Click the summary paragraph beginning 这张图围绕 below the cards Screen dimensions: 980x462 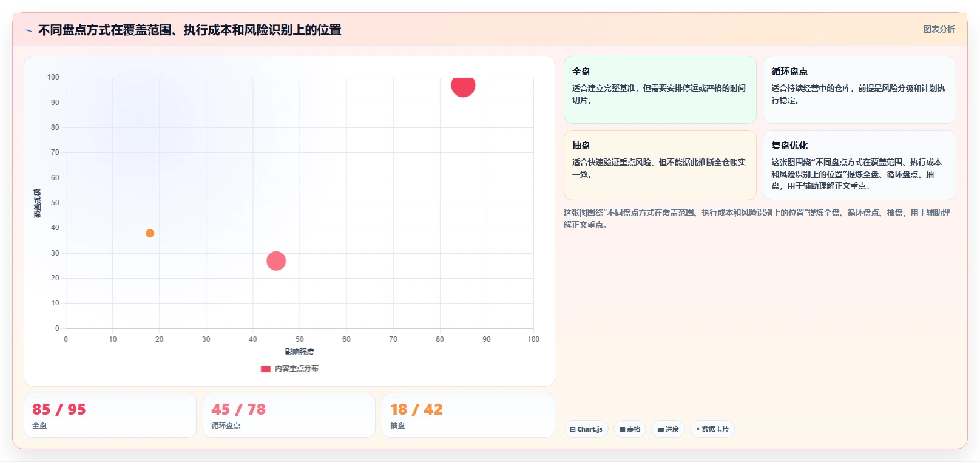[x=757, y=219]
